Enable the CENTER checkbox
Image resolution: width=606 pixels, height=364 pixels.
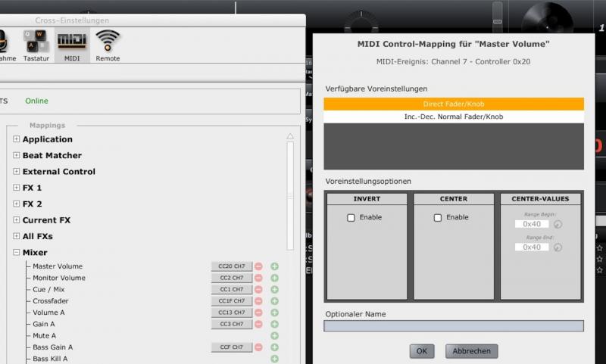click(437, 218)
